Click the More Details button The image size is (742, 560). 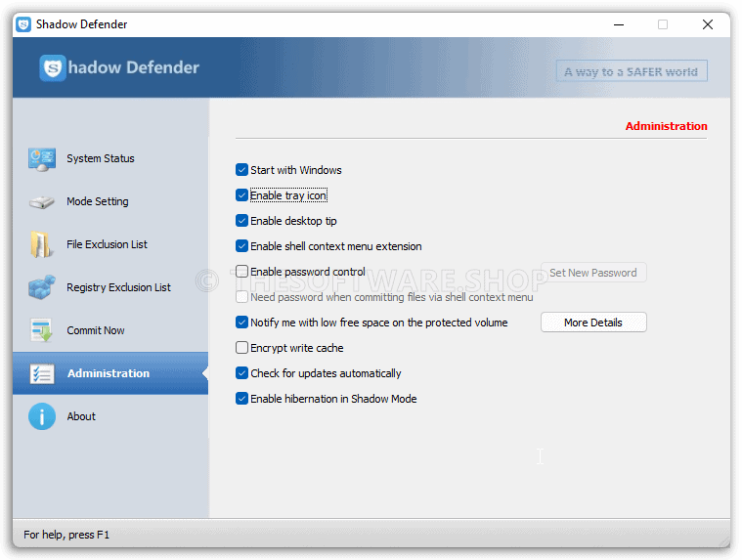pyautogui.click(x=593, y=323)
